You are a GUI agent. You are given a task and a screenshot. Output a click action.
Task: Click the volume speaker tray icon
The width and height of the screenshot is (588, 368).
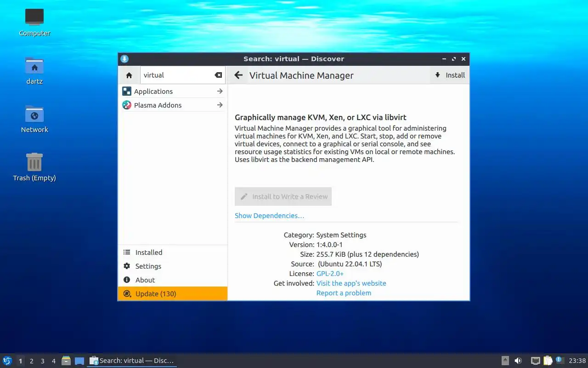(518, 361)
